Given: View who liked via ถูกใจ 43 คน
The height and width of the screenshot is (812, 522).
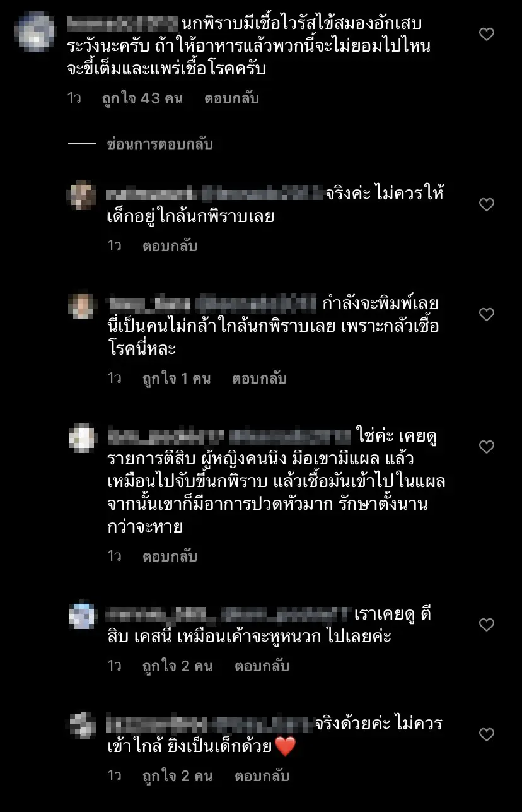Looking at the screenshot, I should pos(142,98).
